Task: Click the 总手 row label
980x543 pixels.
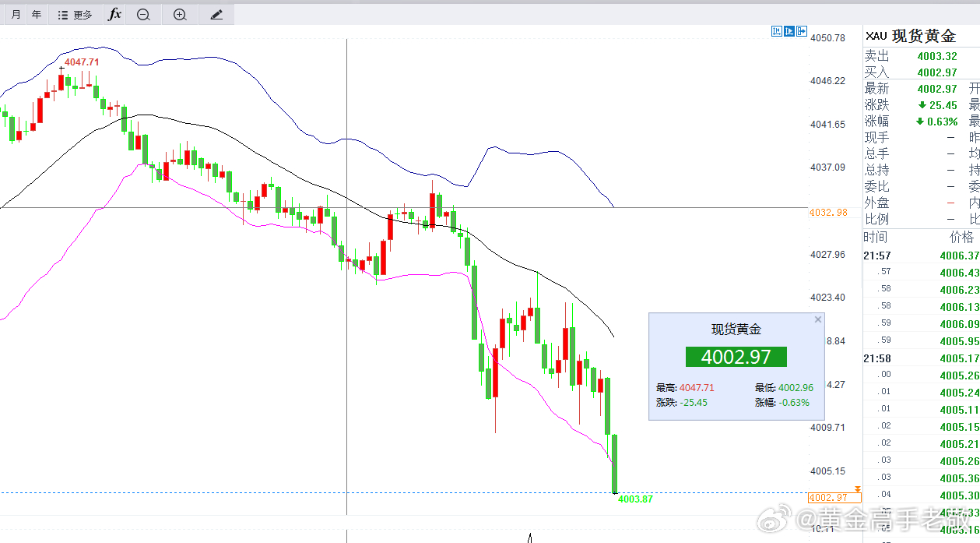Action: pyautogui.click(x=876, y=154)
